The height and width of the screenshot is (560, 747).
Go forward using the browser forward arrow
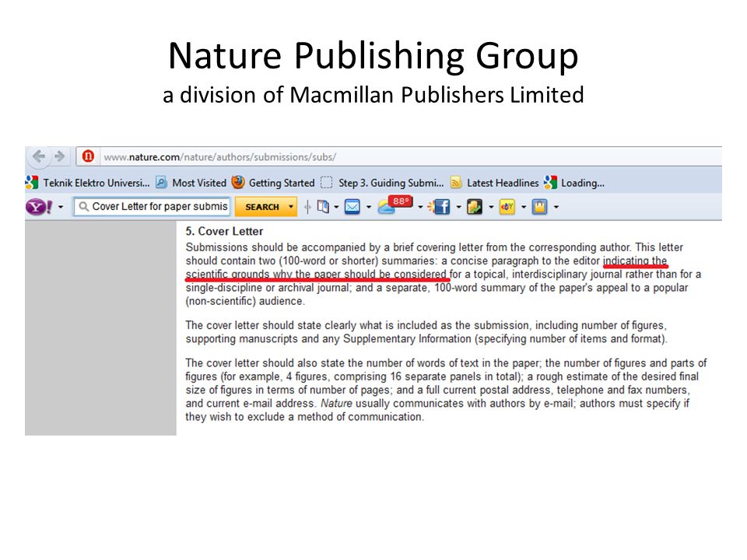pyautogui.click(x=60, y=156)
